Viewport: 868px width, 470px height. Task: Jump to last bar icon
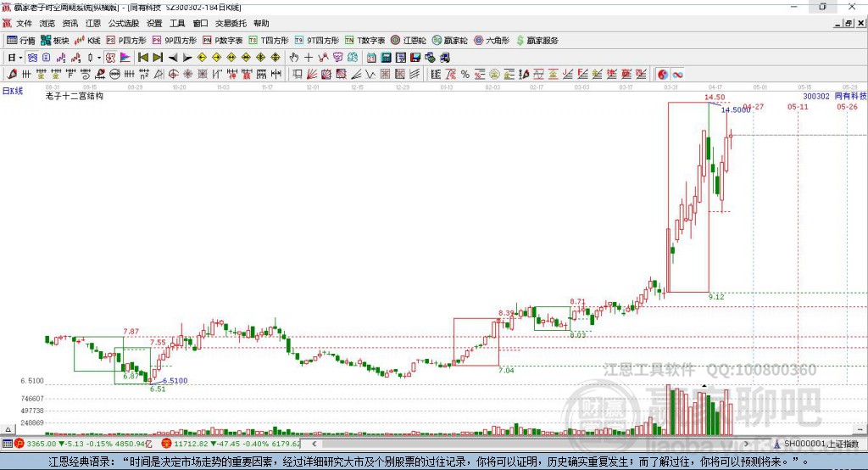pos(158,58)
